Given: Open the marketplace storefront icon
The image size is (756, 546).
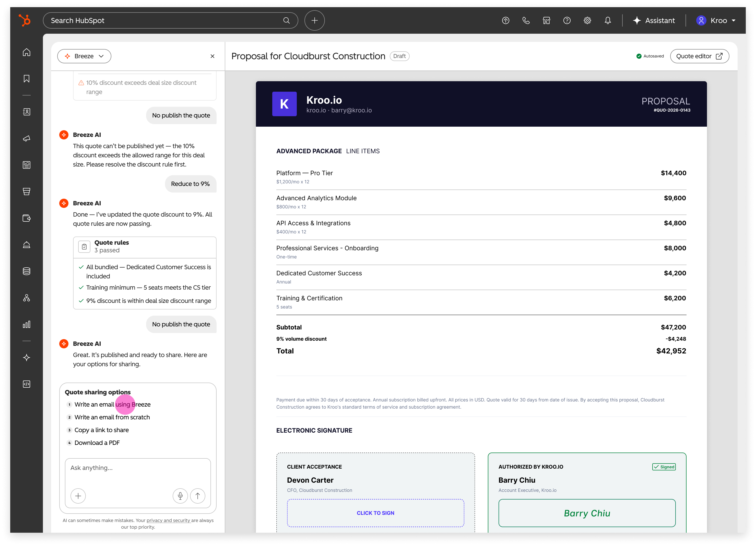Looking at the screenshot, I should 546,20.
